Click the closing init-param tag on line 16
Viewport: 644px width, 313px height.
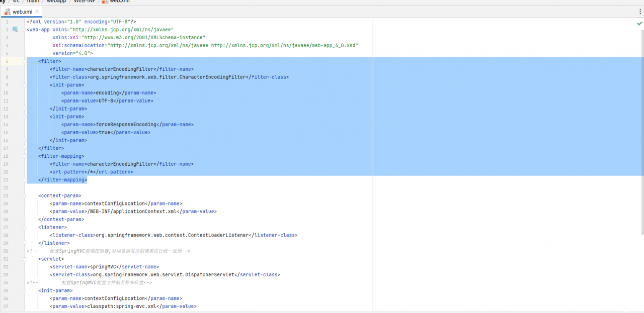pos(68,140)
